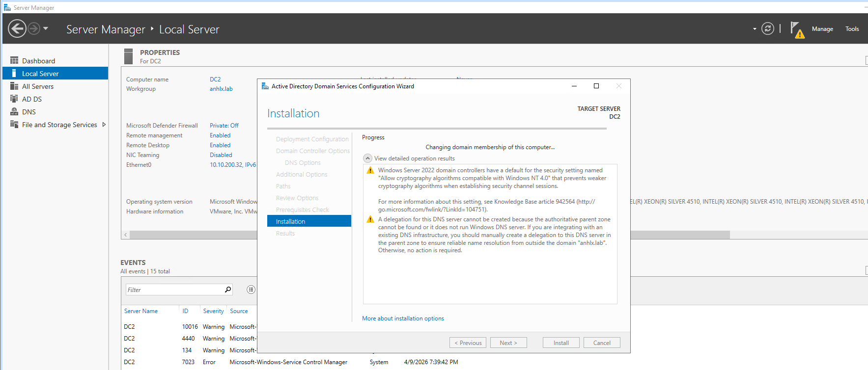
Task: Select All Servers in the sidebar
Action: [38, 86]
